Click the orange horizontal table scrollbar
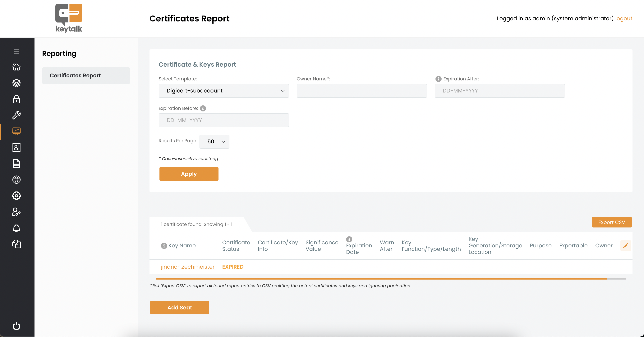Viewport: 644px width, 337px height. pos(381,278)
